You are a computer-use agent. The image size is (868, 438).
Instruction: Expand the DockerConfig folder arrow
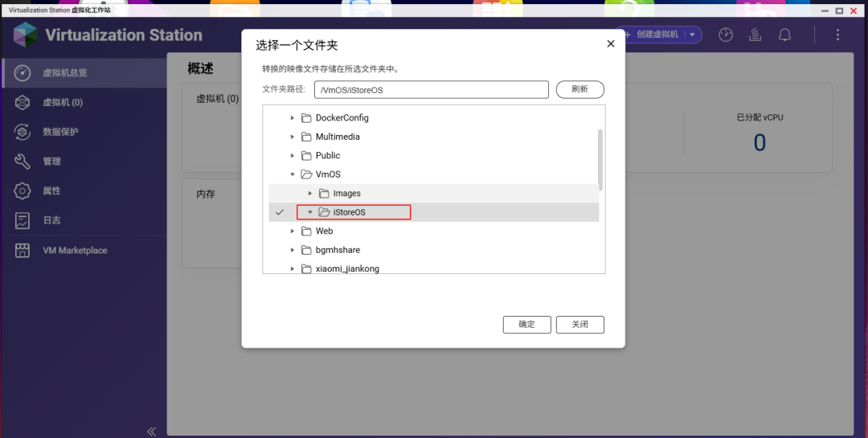point(293,118)
